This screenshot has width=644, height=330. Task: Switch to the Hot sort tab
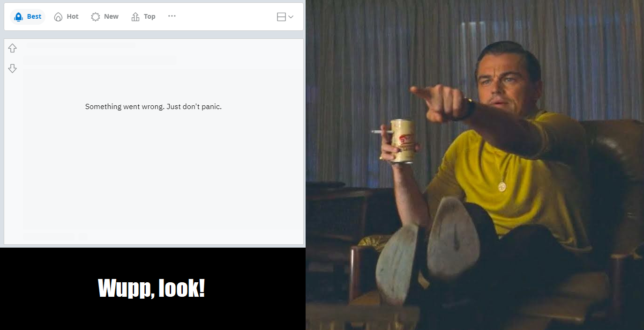point(73,16)
